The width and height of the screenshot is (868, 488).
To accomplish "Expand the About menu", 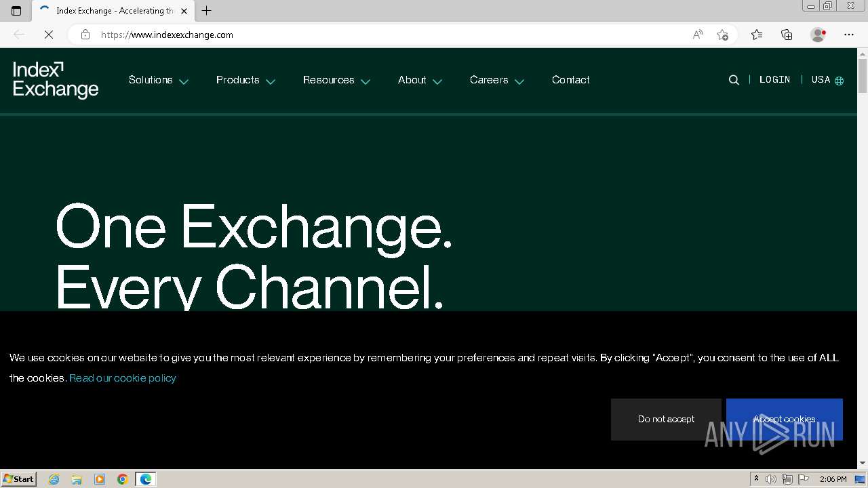I will click(x=420, y=80).
